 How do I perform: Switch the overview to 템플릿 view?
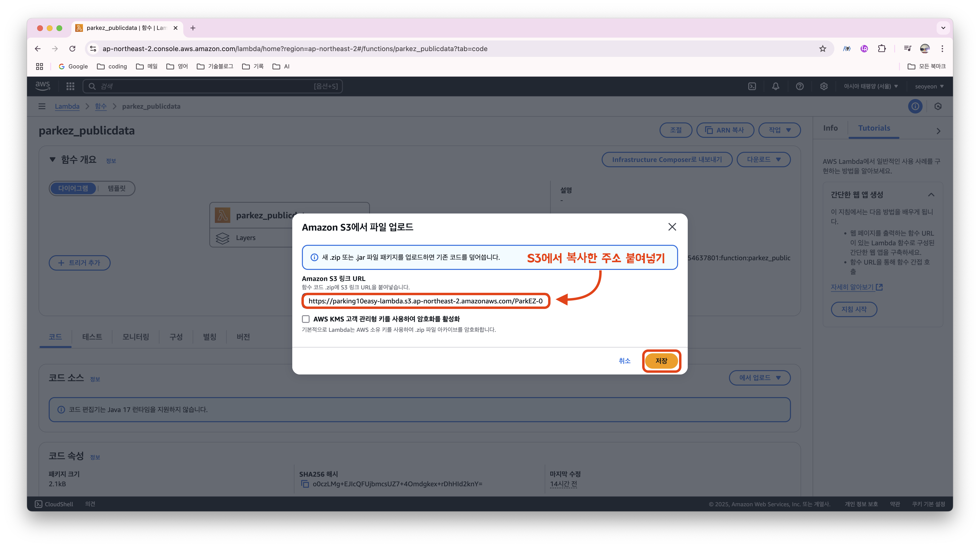(116, 188)
